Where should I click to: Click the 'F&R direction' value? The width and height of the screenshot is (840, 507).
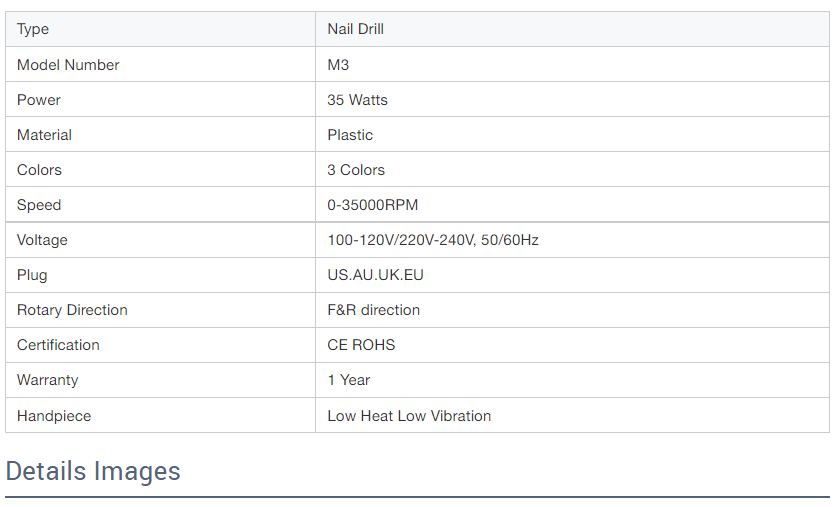(373, 310)
